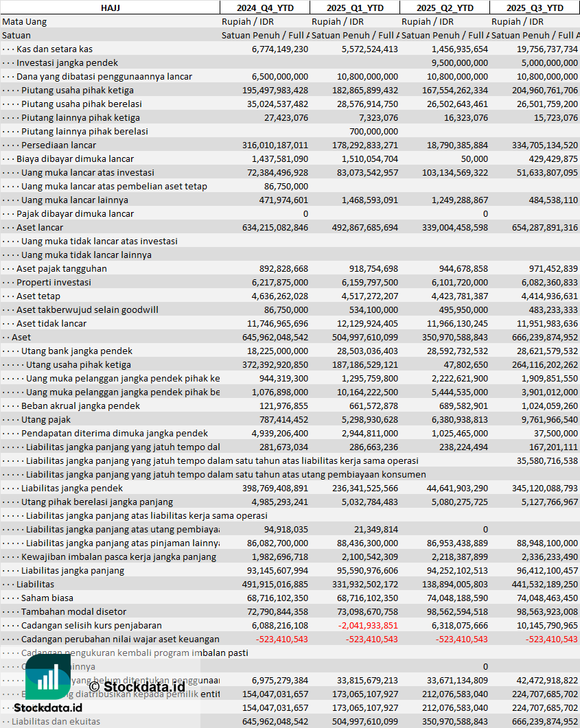
Task: Click the Liabilitas jangka pendek row label
Action: [72, 488]
